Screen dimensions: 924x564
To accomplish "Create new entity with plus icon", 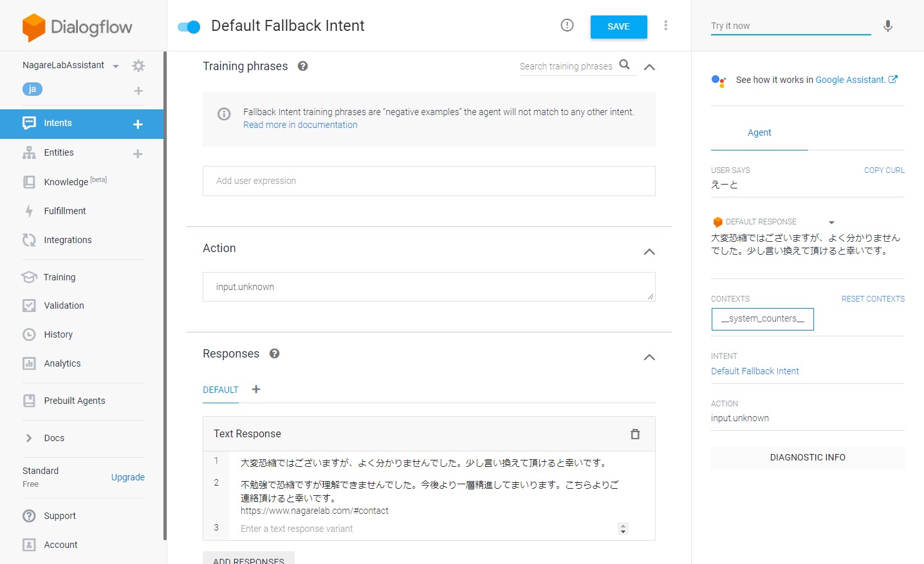I will point(138,154).
